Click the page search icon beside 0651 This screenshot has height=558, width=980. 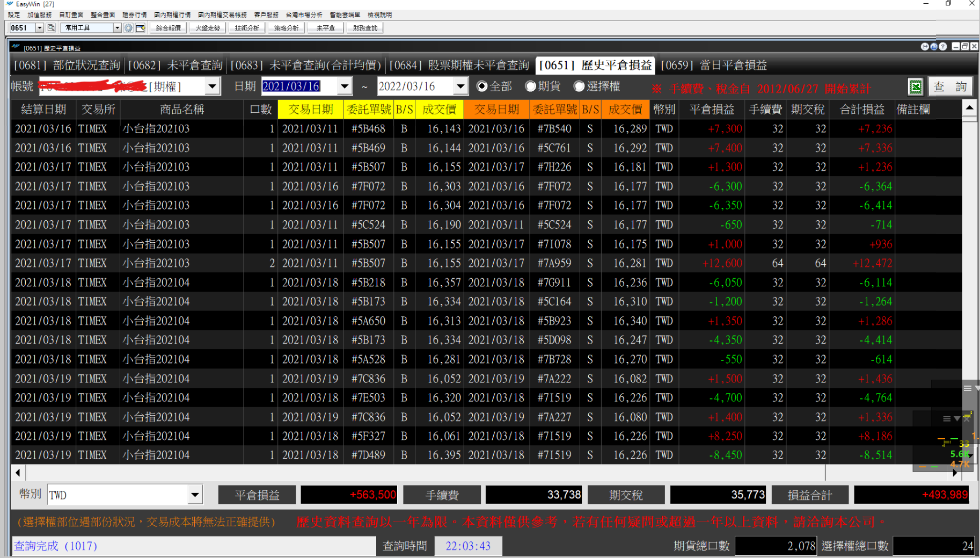[x=51, y=28]
